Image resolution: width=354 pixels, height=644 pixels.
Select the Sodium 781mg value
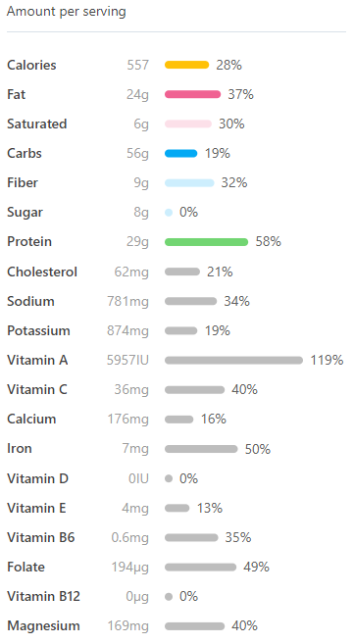127,302
